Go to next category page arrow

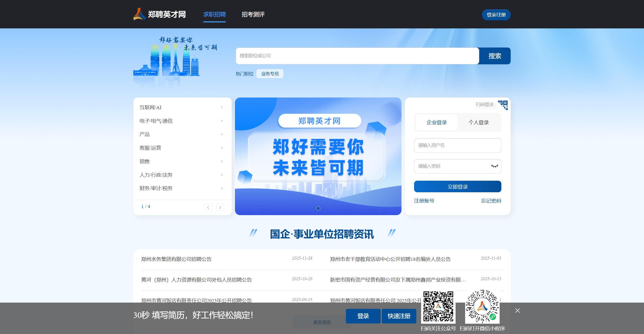(x=220, y=207)
